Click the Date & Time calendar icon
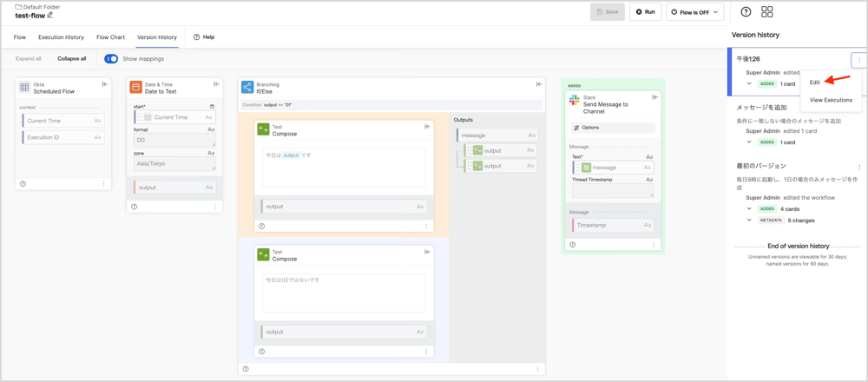This screenshot has height=382, width=868. coord(135,87)
